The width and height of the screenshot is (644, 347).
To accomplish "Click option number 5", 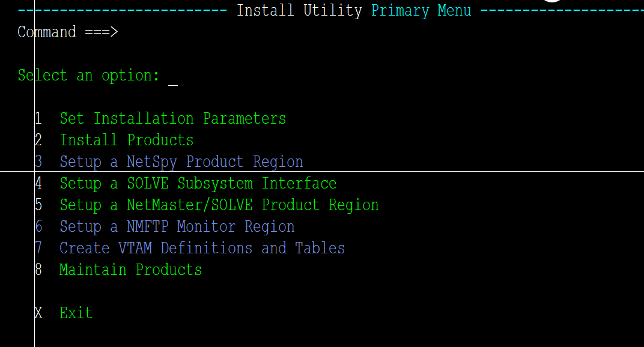I will (38, 205).
